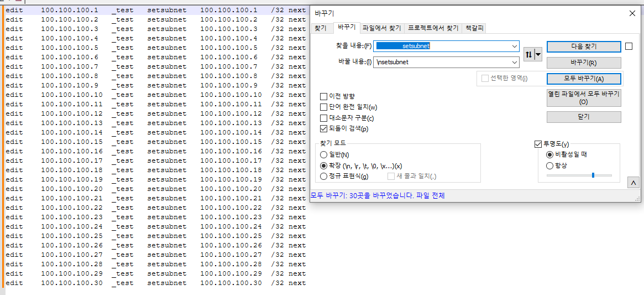
Task: Click the 닫기 button
Action: click(x=584, y=117)
